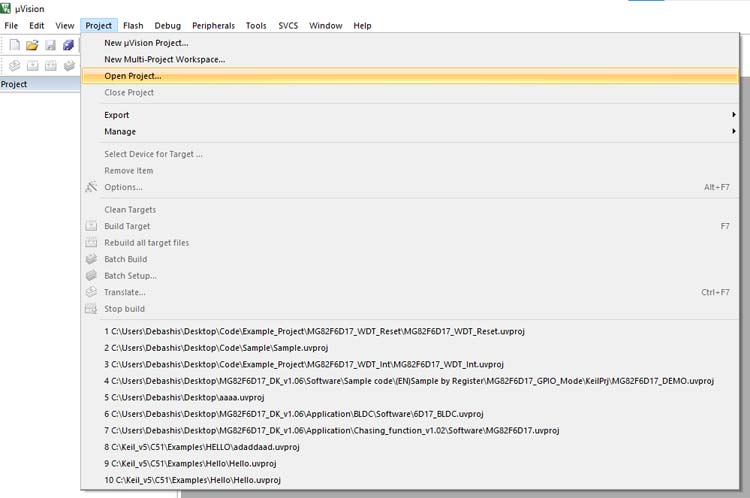The height and width of the screenshot is (498, 750).
Task: Click the Build Target menu entry icon
Action: [91, 226]
